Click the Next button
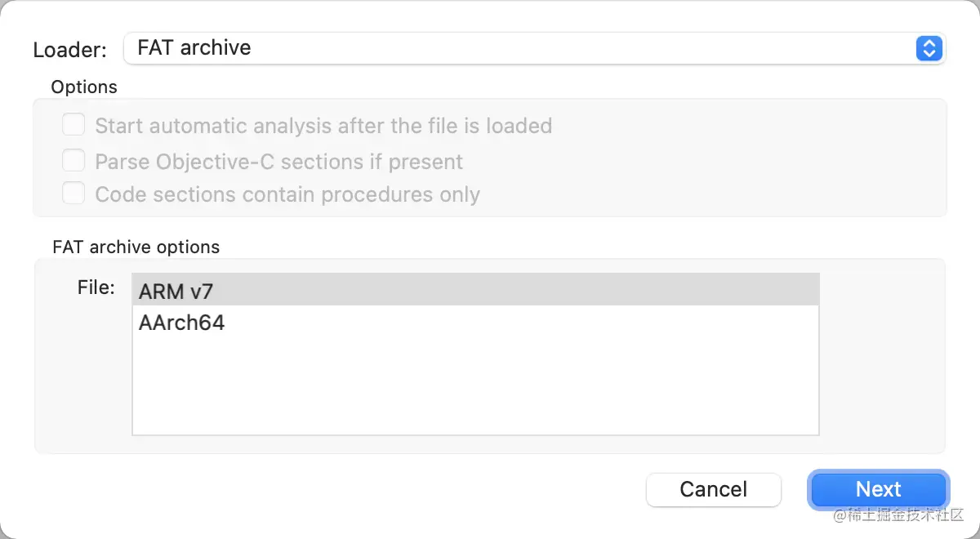The height and width of the screenshot is (539, 980). (878, 489)
